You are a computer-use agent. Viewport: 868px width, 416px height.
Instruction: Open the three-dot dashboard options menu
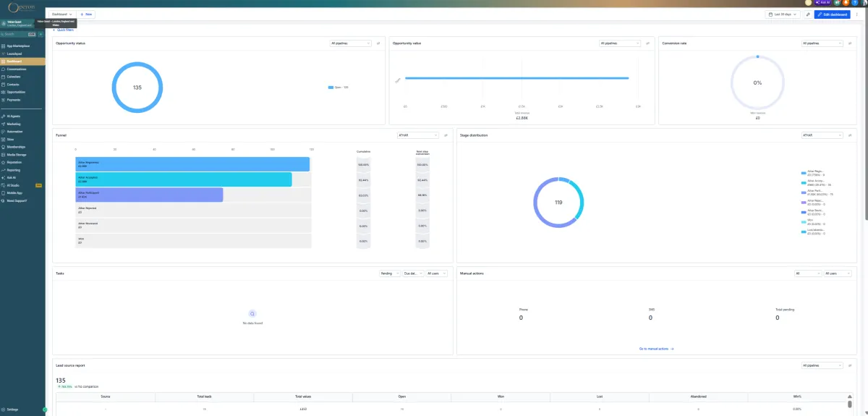856,14
